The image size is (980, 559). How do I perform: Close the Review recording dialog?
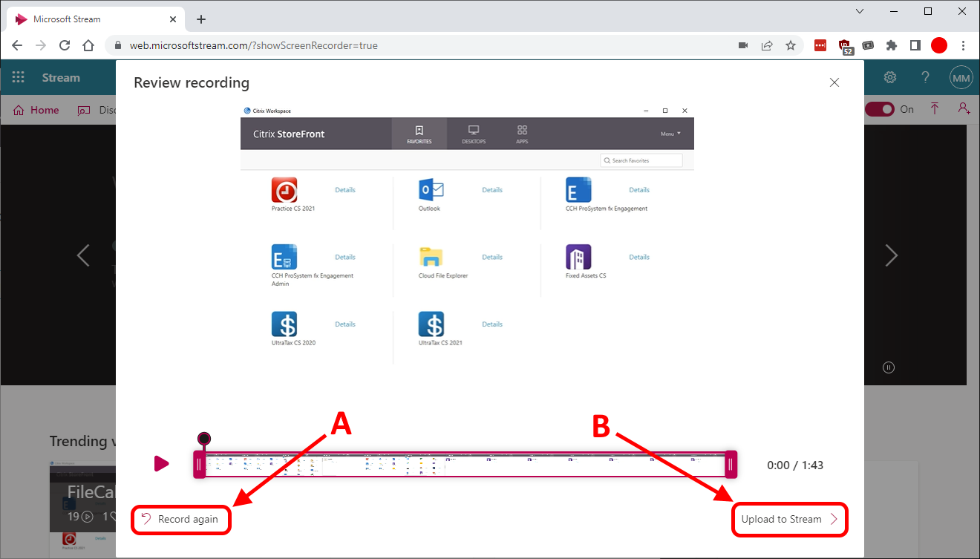[834, 82]
